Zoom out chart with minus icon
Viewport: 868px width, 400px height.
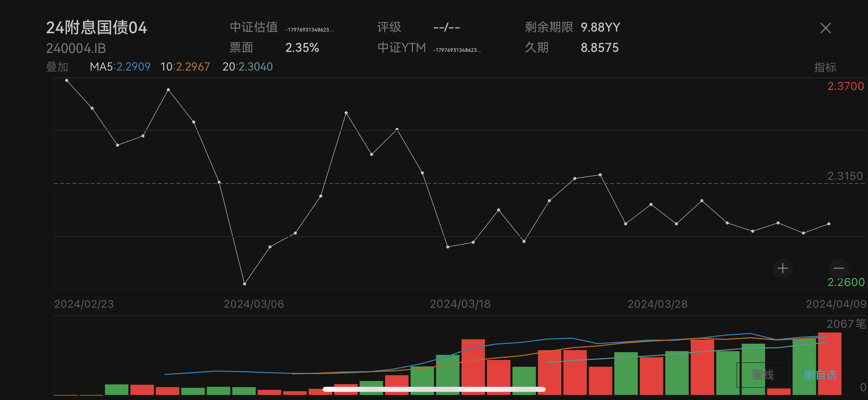point(838,268)
